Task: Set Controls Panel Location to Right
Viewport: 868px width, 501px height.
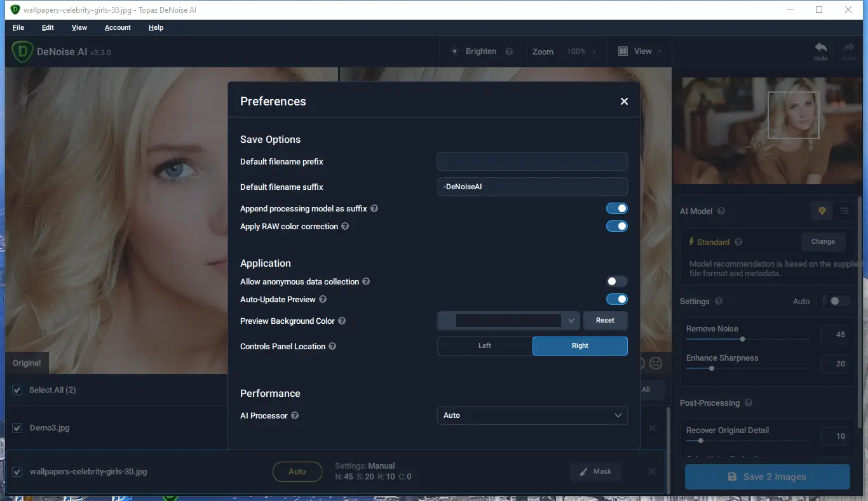Action: pyautogui.click(x=580, y=346)
